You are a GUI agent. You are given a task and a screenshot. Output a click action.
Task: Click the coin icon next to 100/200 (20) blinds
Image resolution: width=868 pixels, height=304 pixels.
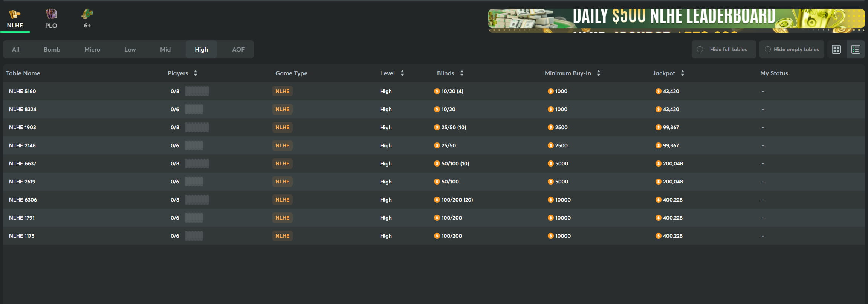point(437,200)
